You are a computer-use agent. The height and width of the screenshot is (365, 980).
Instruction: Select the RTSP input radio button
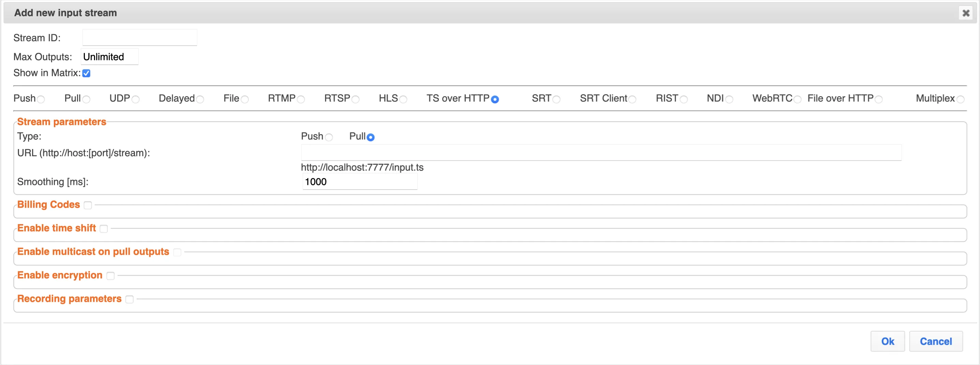coord(355,100)
